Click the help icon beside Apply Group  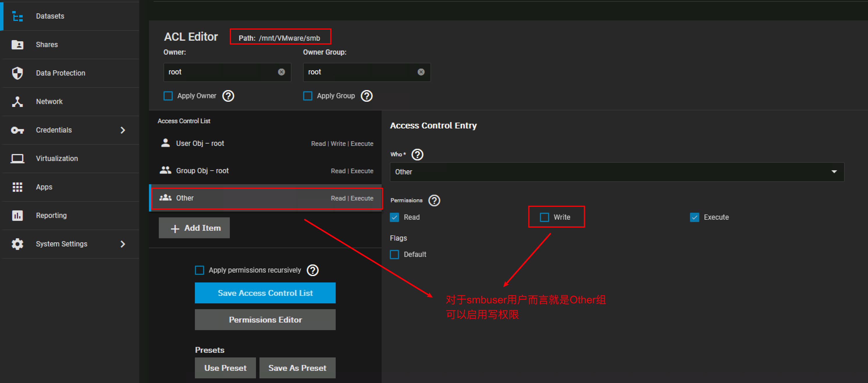366,96
